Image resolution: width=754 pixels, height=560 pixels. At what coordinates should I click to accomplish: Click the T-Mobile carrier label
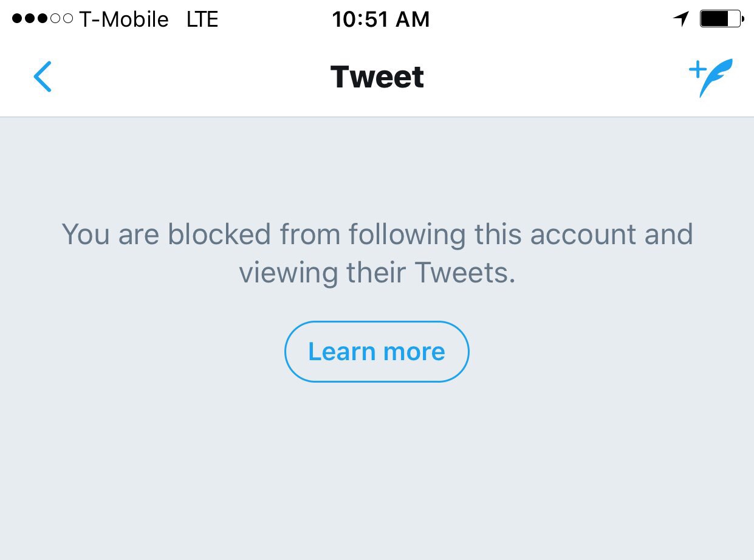(124, 19)
